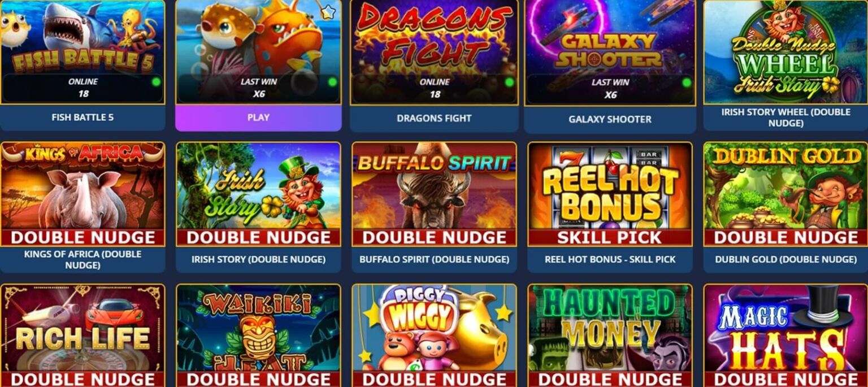This screenshot has height=387, width=868.
Task: Click the FISH BATTLE 5 title label
Action: coord(83,118)
